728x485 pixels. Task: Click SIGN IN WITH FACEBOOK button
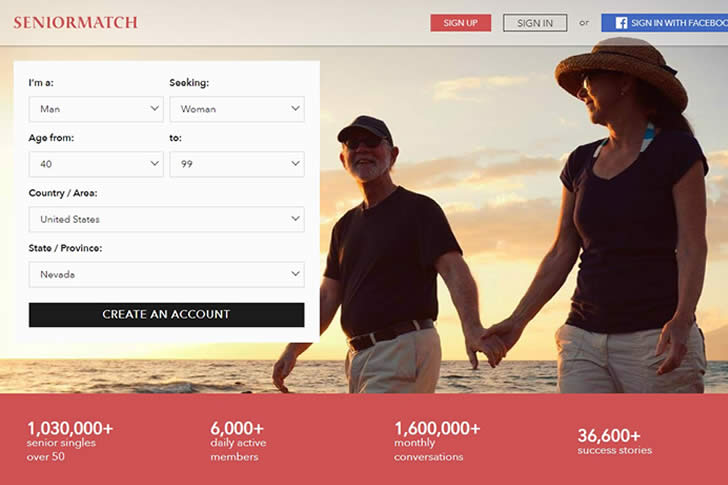665,23
